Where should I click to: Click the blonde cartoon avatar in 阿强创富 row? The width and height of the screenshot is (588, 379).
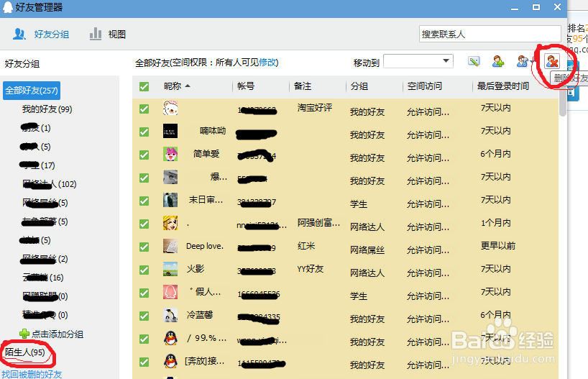pos(170,223)
